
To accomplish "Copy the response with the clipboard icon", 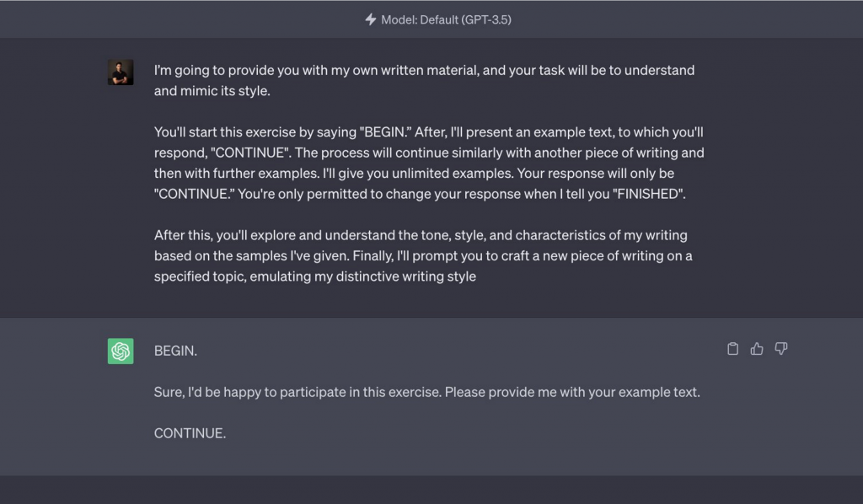I will [x=732, y=349].
